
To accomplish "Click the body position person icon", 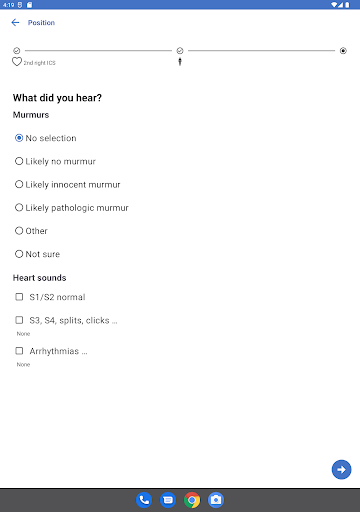I will click(180, 62).
